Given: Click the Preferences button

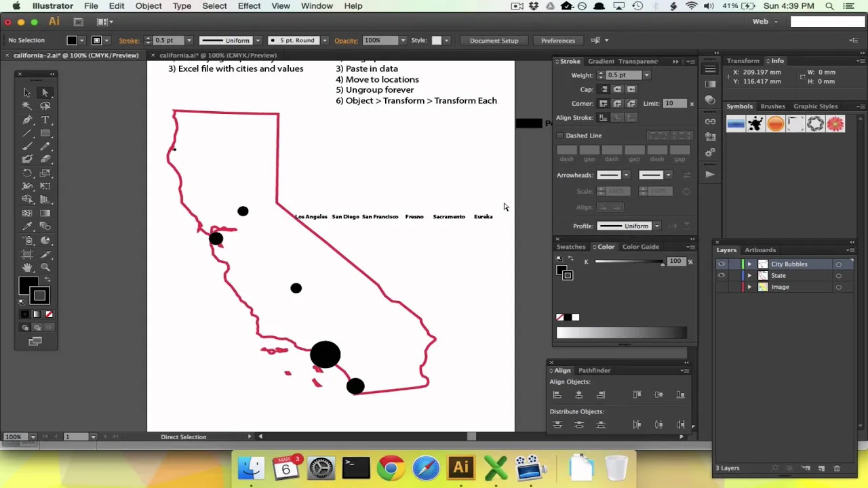Looking at the screenshot, I should coord(558,41).
